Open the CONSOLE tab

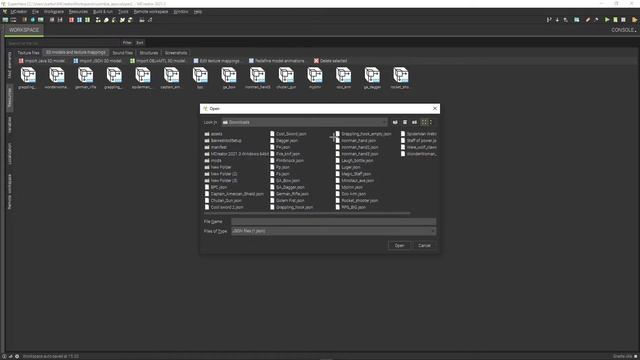[623, 30]
